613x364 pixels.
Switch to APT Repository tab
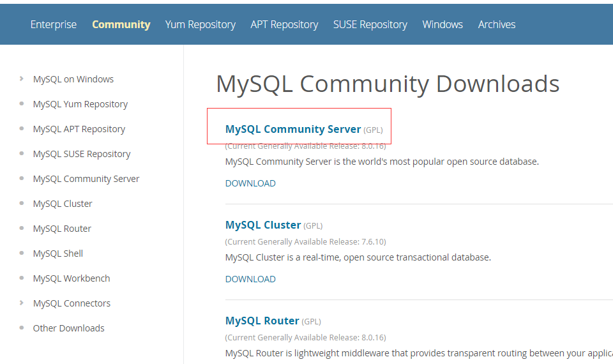pyautogui.click(x=284, y=24)
